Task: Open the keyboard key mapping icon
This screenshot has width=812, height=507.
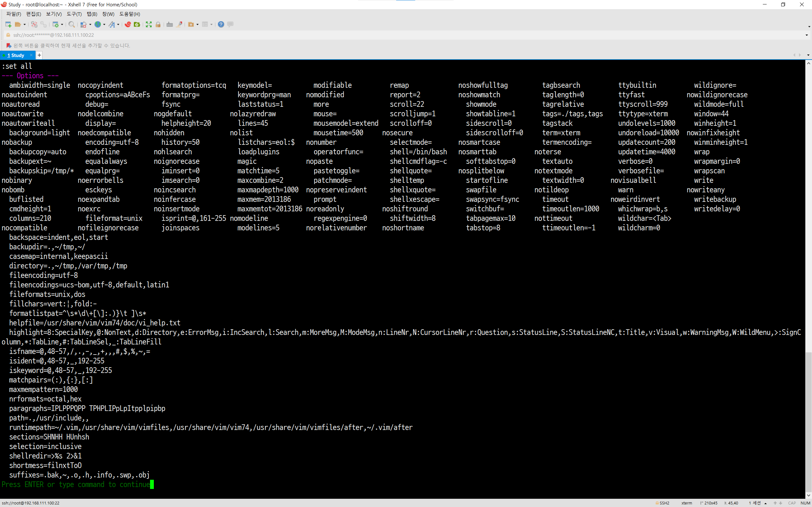Action: tap(169, 24)
